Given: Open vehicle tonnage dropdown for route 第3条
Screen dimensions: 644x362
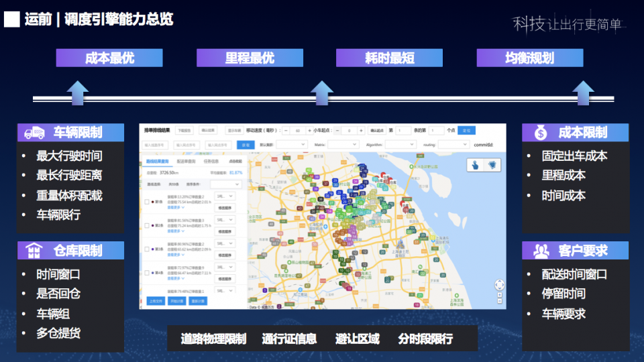Looking at the screenshot, I should (x=225, y=243).
